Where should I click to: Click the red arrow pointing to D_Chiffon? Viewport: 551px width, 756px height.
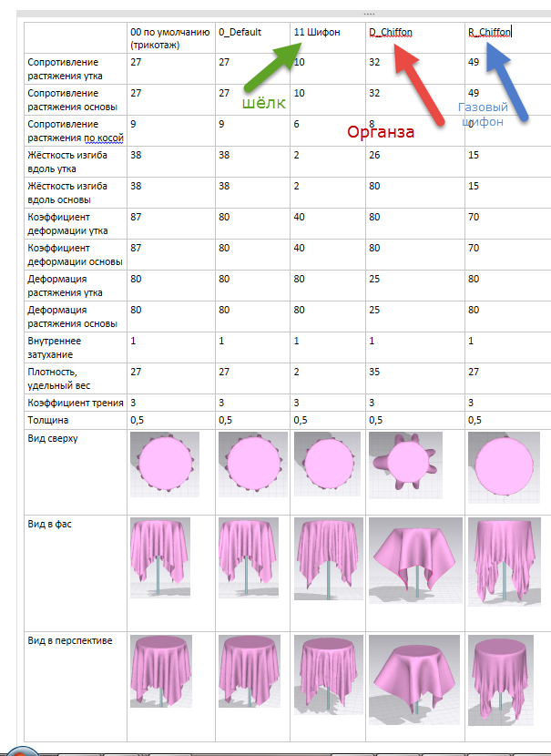pyautogui.click(x=419, y=85)
